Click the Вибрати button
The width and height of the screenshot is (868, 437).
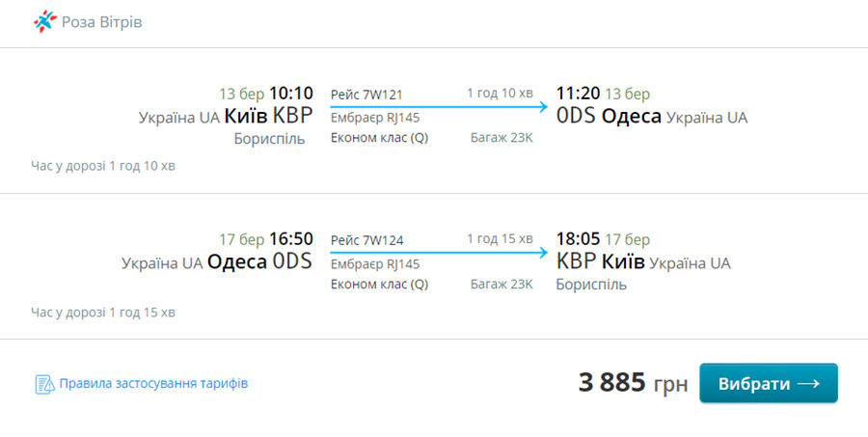pos(769,383)
